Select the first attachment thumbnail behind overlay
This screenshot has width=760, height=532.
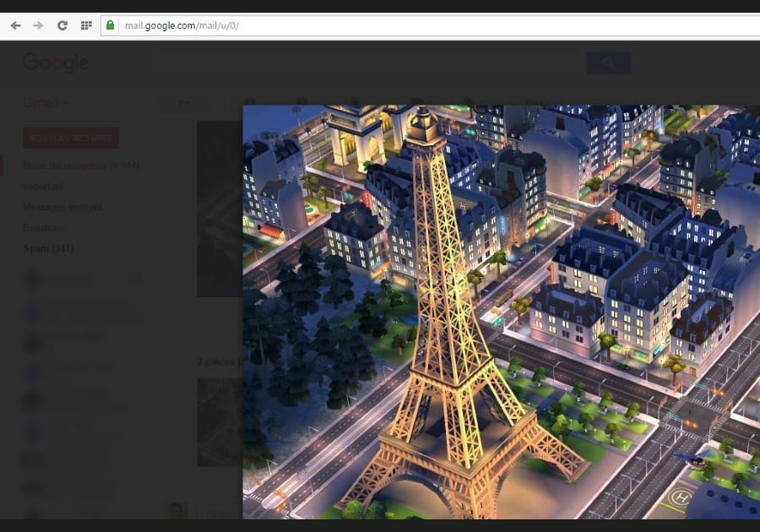click(x=220, y=209)
